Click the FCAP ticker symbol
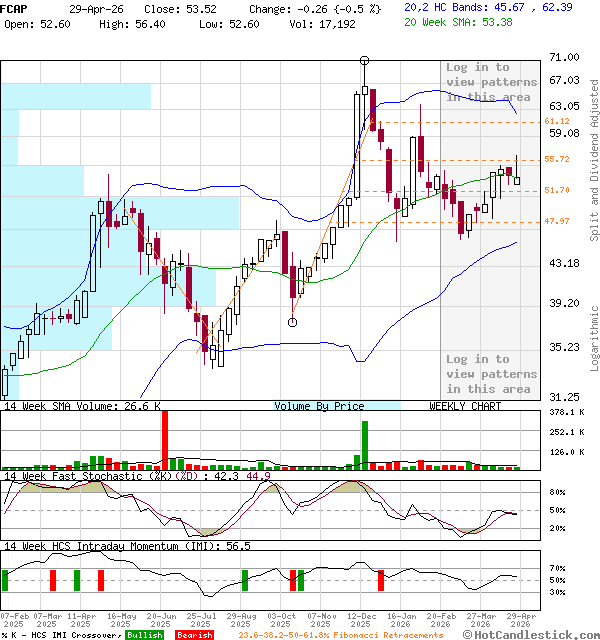Viewport: 600px width, 640px height. click(15, 7)
